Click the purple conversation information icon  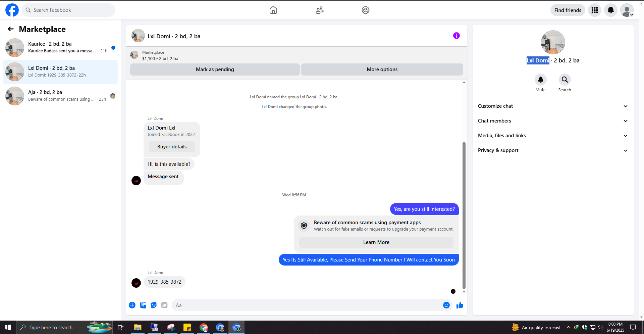click(457, 36)
